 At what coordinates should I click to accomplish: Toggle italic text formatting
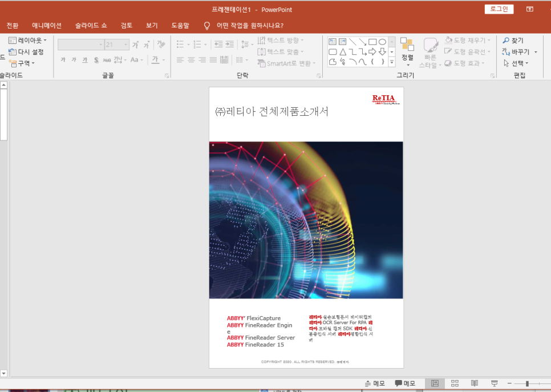(x=74, y=60)
